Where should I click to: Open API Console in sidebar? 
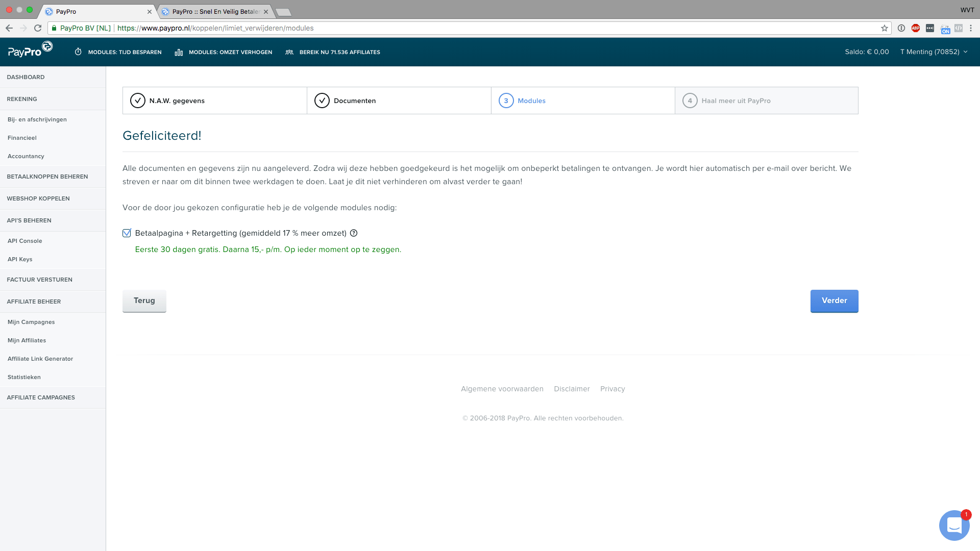click(25, 241)
